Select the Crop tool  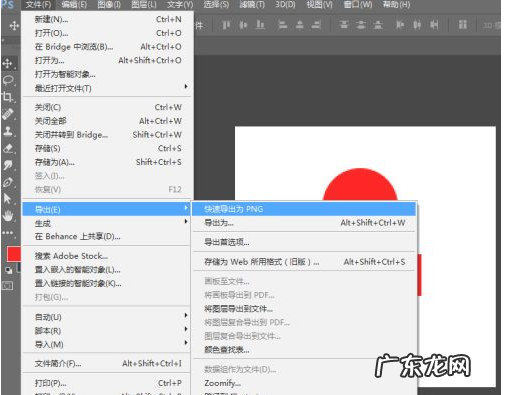point(8,97)
